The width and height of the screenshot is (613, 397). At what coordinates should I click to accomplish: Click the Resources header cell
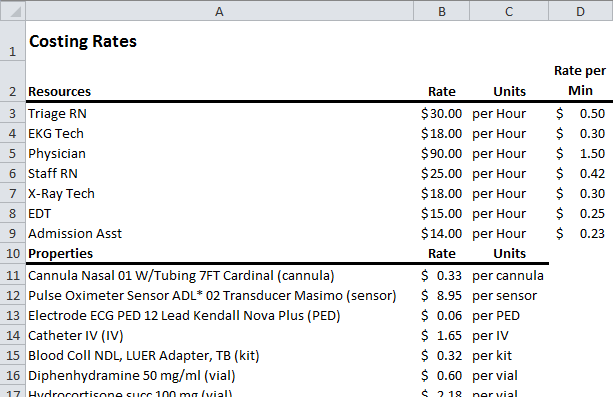(219, 81)
